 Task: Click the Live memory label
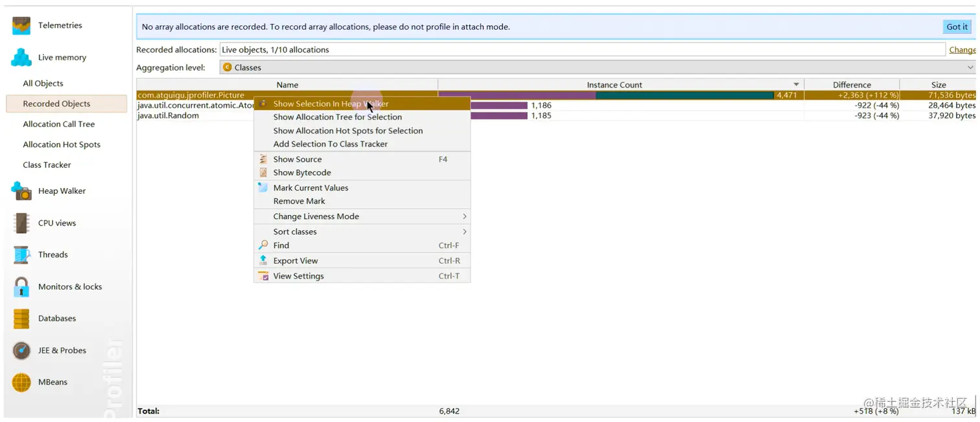pyautogui.click(x=62, y=58)
